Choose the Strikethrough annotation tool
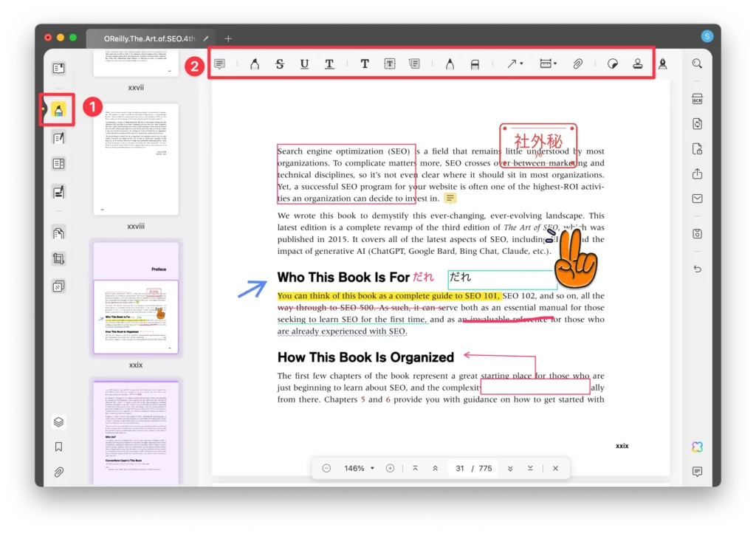 click(x=280, y=64)
